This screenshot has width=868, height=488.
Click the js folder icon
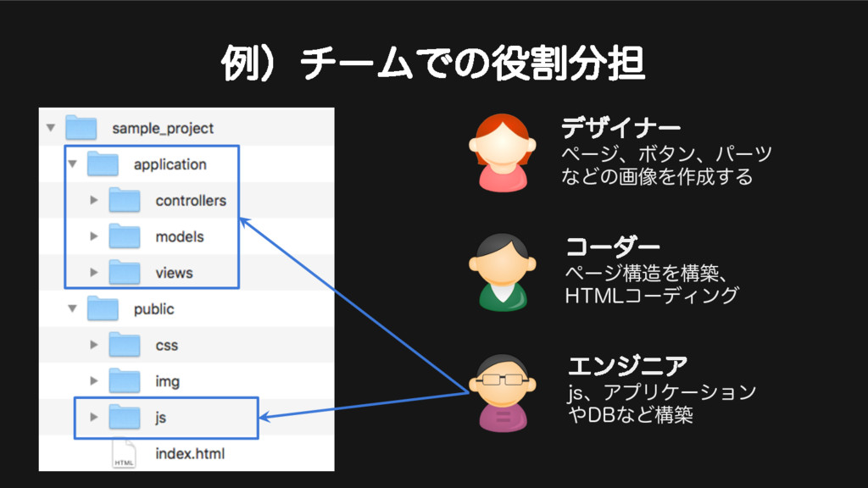point(124,416)
